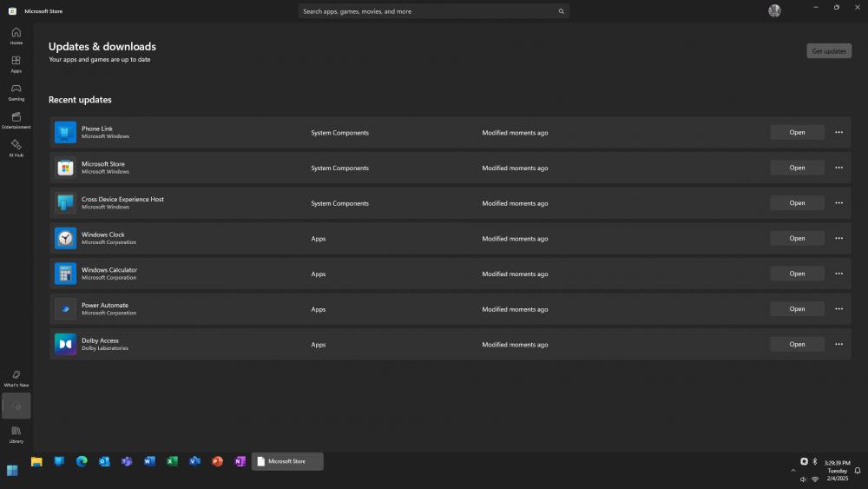Screen dimensions: 868x489
Task: Open the Library in the sidebar
Action: pos(16,433)
